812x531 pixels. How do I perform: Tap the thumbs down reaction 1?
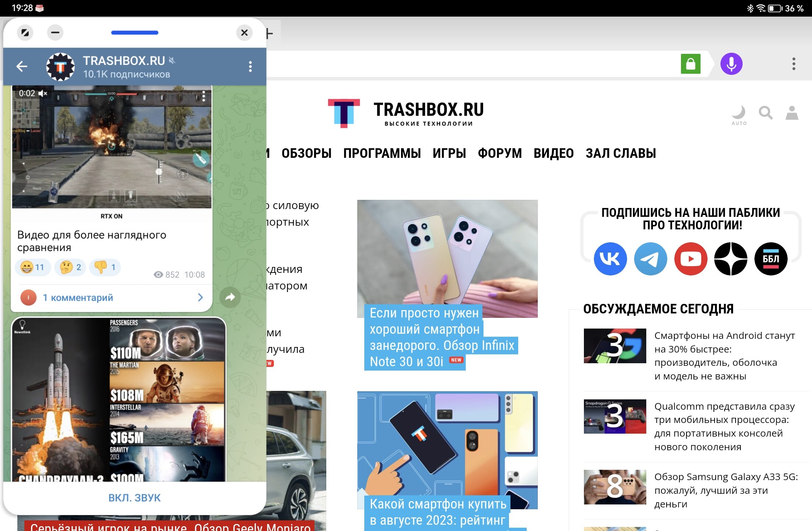tap(105, 267)
